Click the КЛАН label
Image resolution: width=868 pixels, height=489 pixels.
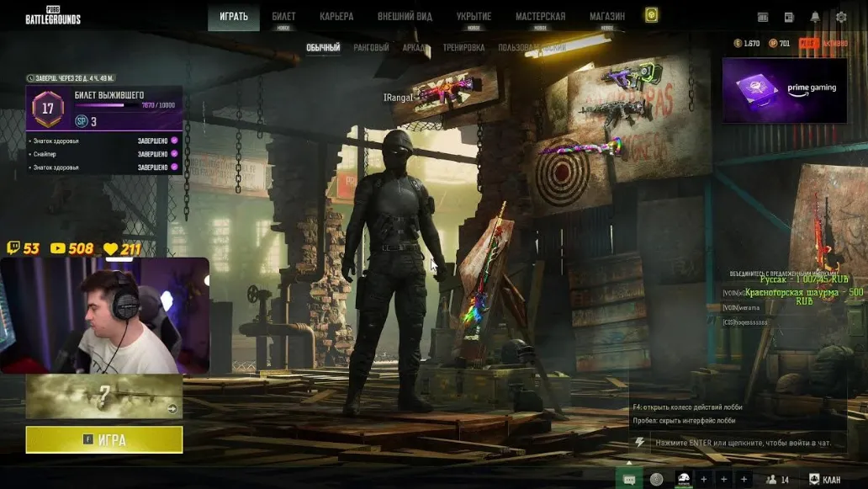(x=831, y=480)
